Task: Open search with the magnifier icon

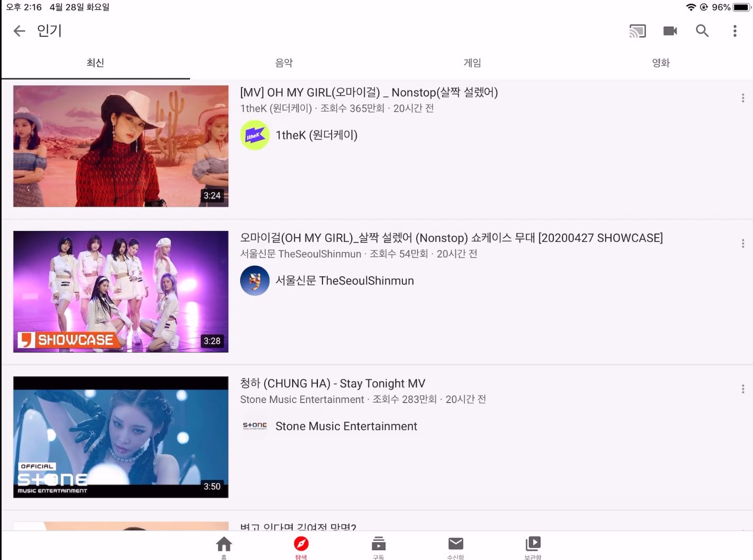Action: [x=702, y=31]
